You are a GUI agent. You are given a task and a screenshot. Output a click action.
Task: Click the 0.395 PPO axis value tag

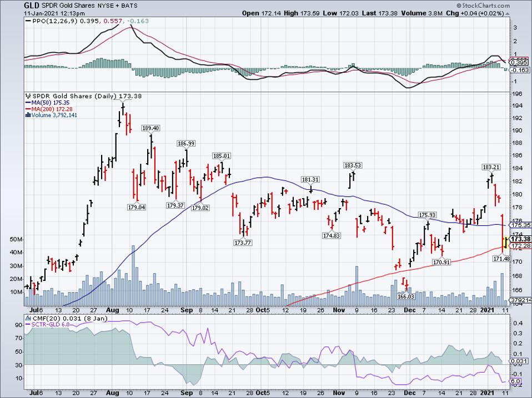pos(519,62)
